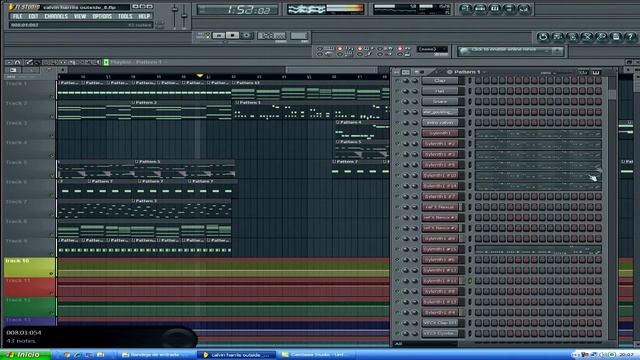Open the Pattern 4 clip menu on Track 3
Image resolution: width=640 pixels, height=360 pixels.
(338, 122)
